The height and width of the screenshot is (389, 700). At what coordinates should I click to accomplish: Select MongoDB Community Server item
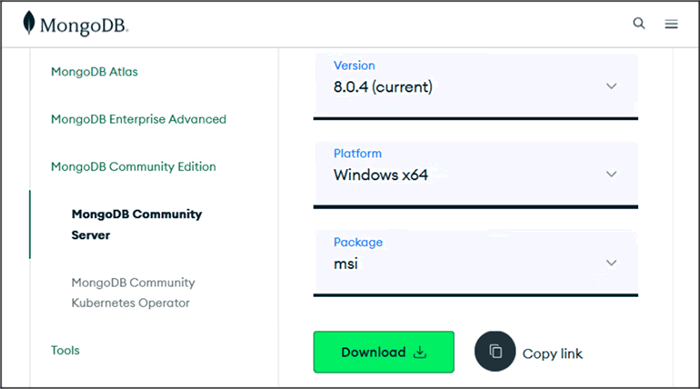137,225
